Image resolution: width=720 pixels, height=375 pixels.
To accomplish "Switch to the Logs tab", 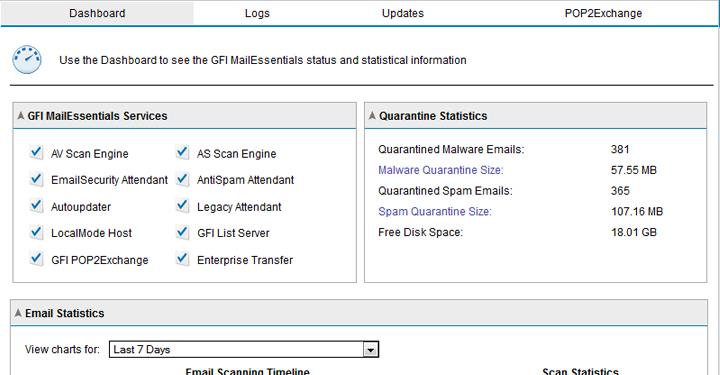I will (x=257, y=13).
